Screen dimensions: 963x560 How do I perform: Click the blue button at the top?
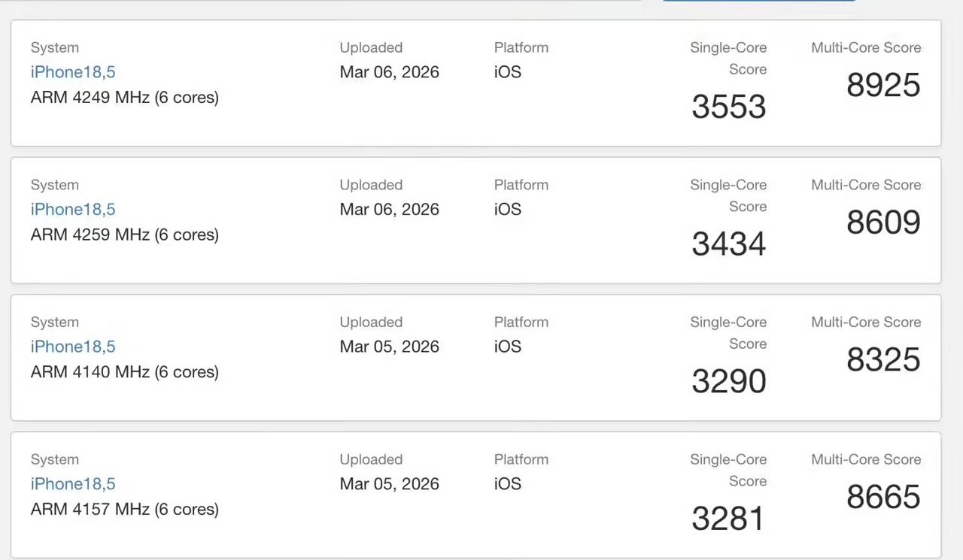758,2
